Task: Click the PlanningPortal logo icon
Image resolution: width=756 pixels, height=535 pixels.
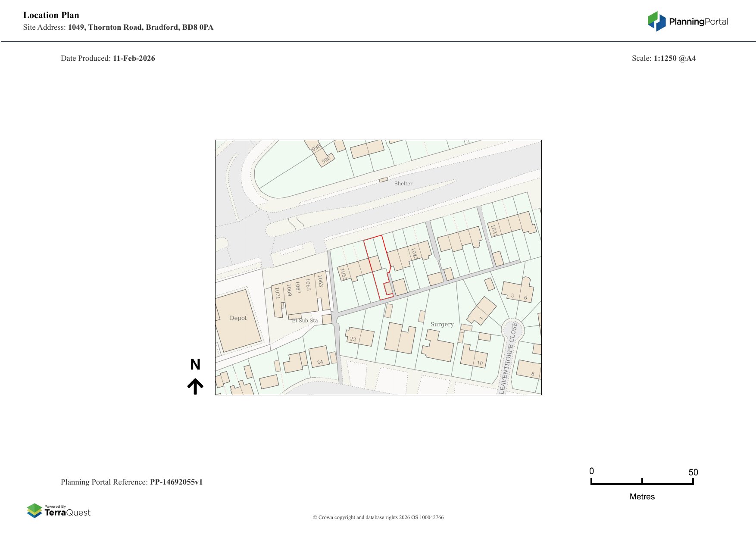Action: [x=656, y=21]
